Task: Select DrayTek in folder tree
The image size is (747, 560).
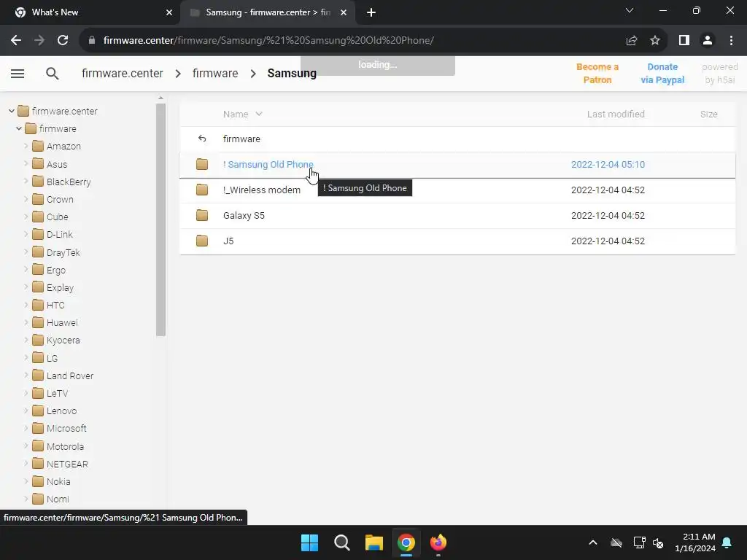Action: (x=63, y=252)
